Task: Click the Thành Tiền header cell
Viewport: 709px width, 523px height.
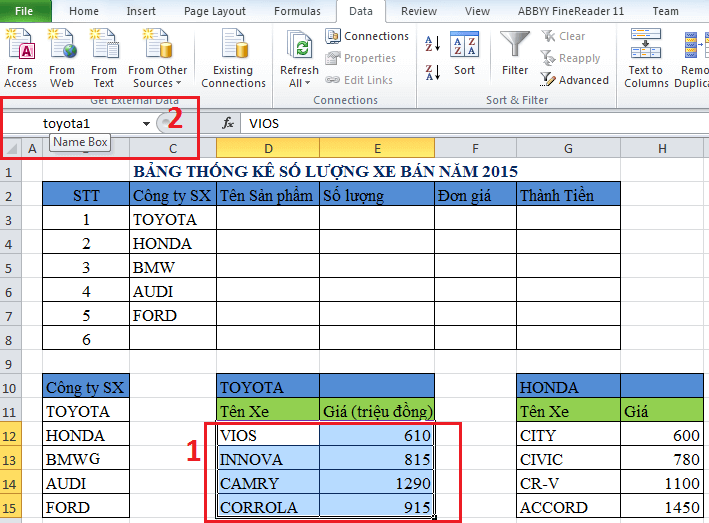Action: [x=568, y=195]
